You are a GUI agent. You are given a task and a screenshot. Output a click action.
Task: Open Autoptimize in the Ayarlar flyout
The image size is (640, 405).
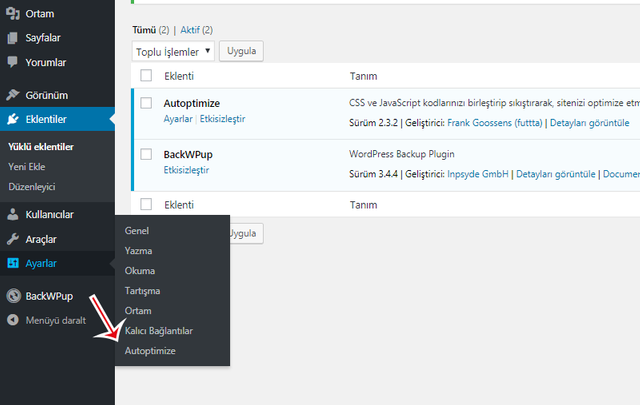click(150, 351)
